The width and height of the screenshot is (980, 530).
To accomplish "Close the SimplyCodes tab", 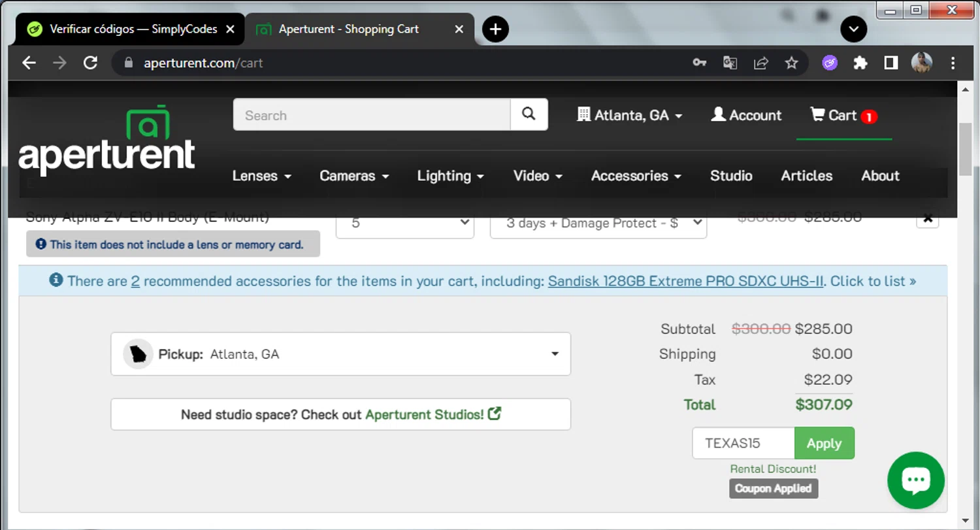I will pyautogui.click(x=230, y=29).
